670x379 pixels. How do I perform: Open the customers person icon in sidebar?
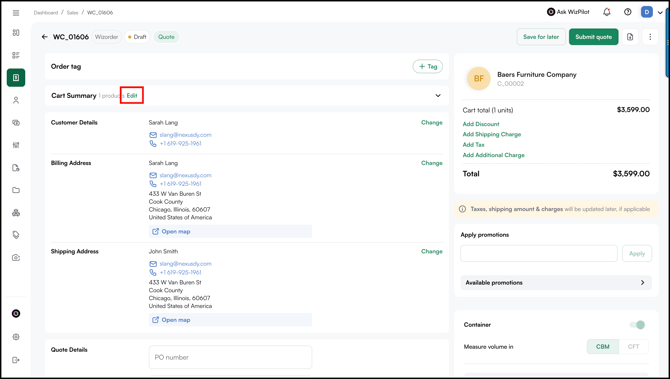point(16,100)
